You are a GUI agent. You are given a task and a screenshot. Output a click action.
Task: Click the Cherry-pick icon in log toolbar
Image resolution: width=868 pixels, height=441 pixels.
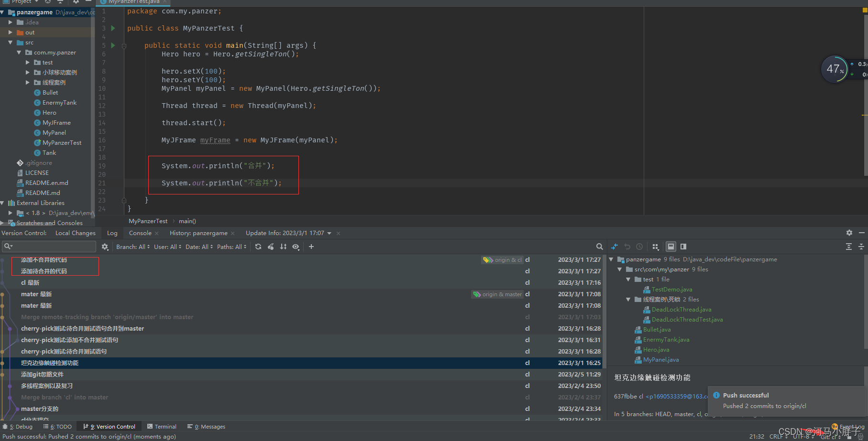271,247
